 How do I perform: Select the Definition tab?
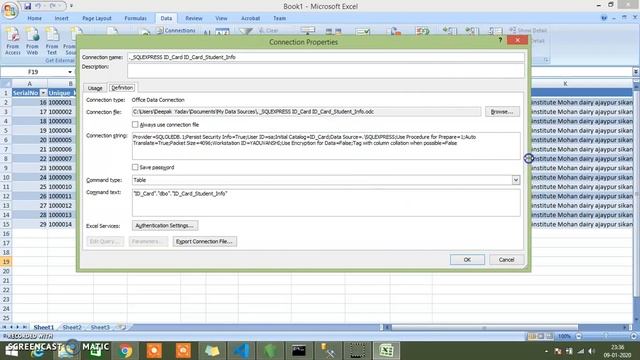coord(122,87)
